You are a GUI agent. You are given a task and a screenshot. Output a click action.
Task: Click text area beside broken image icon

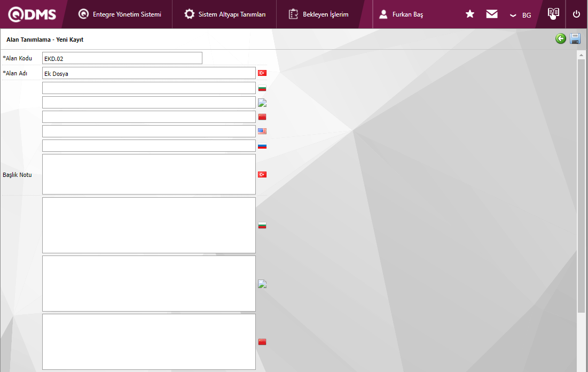149,283
